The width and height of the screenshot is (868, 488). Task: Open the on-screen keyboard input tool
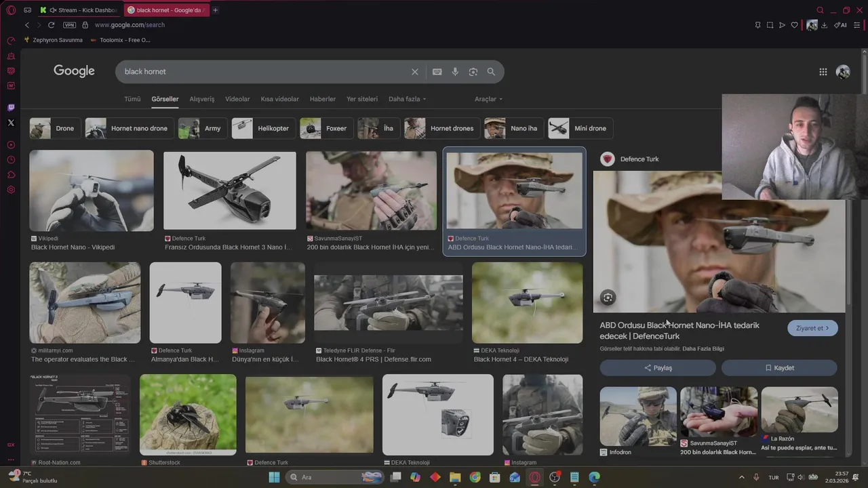437,72
